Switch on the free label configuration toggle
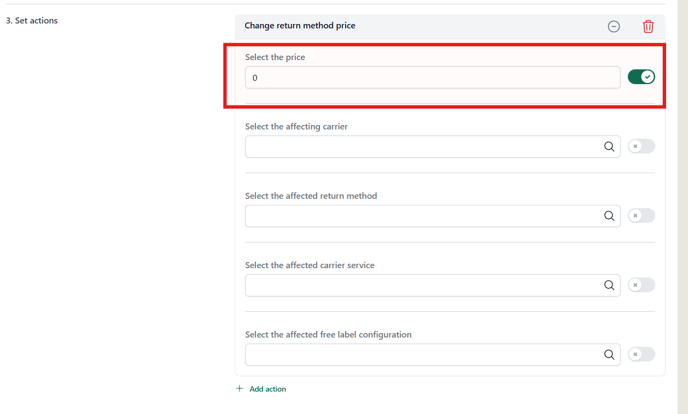Image resolution: width=688 pixels, height=414 pixels. click(641, 354)
